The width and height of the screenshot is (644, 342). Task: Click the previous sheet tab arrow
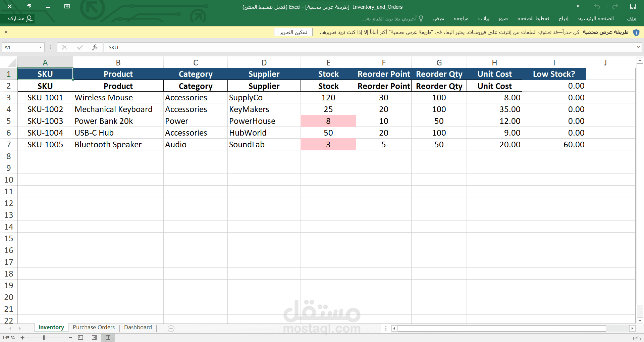coord(10,328)
